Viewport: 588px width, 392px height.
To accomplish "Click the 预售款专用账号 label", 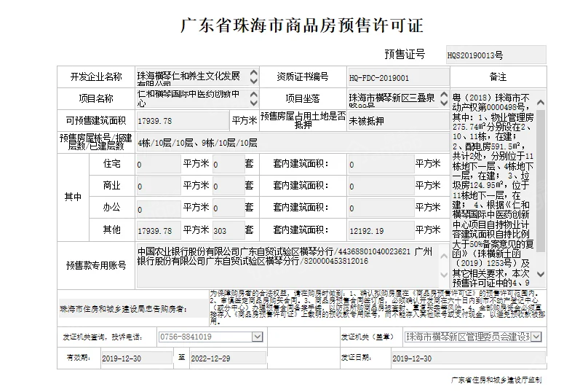I will tap(96, 265).
